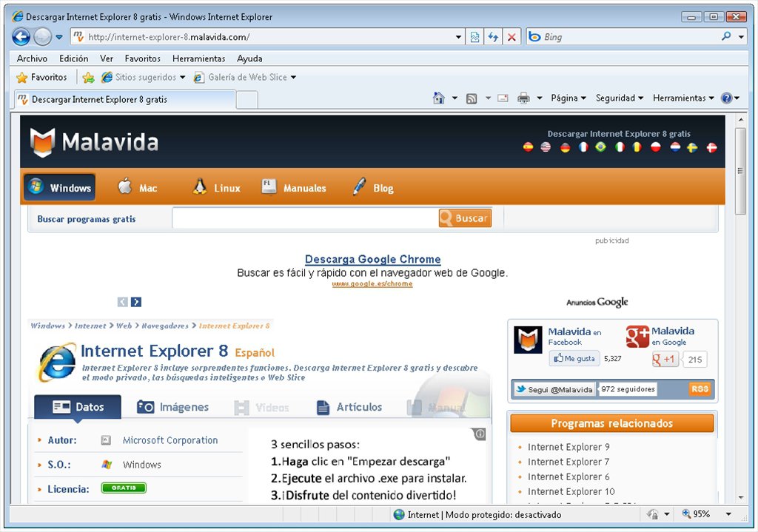The width and height of the screenshot is (758, 532).
Task: Toggle the Facebook Me gusta button
Action: tap(574, 359)
